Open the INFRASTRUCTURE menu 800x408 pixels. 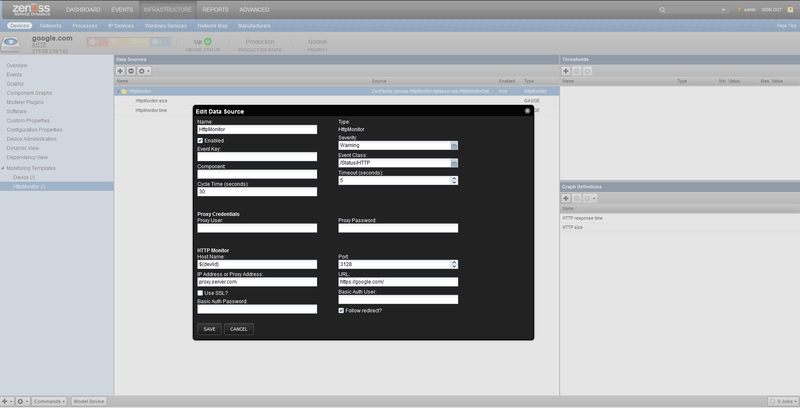click(x=167, y=10)
